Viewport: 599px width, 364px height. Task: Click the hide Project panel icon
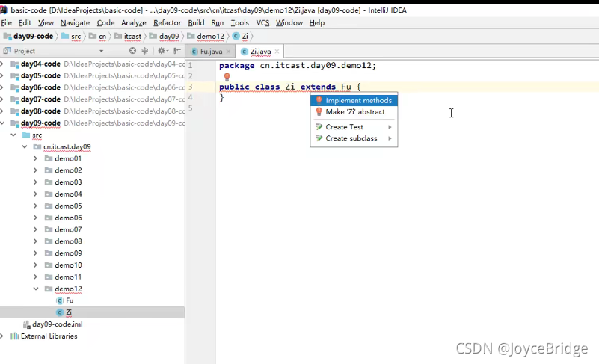pyautogui.click(x=177, y=50)
